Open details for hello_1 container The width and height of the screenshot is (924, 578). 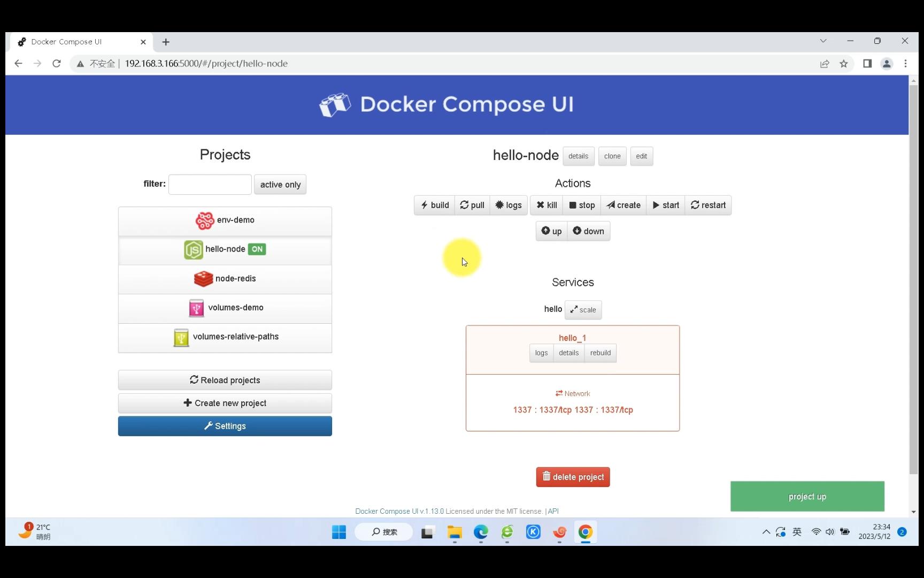(x=569, y=353)
